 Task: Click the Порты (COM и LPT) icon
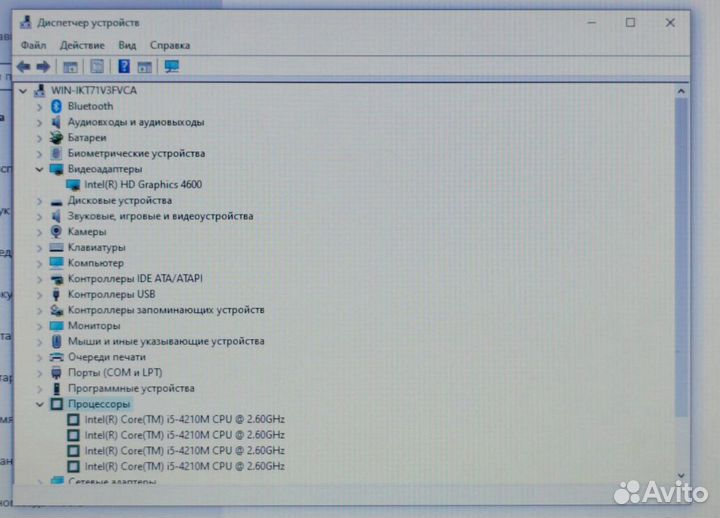[56, 373]
